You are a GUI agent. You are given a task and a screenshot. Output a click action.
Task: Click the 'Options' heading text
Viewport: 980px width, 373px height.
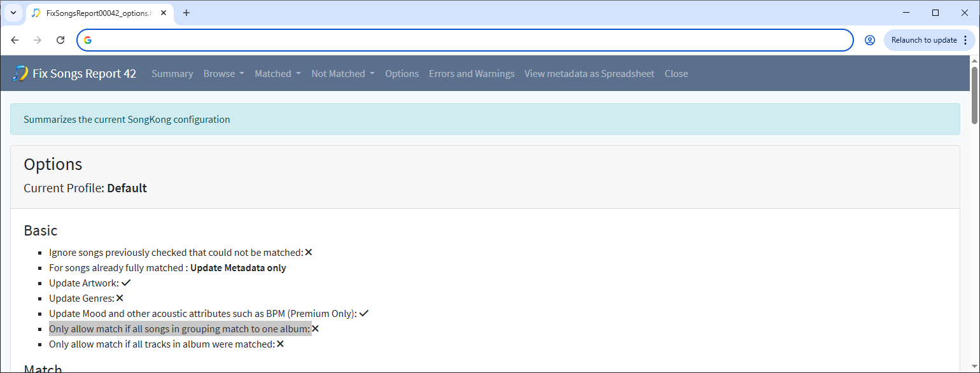coord(53,164)
